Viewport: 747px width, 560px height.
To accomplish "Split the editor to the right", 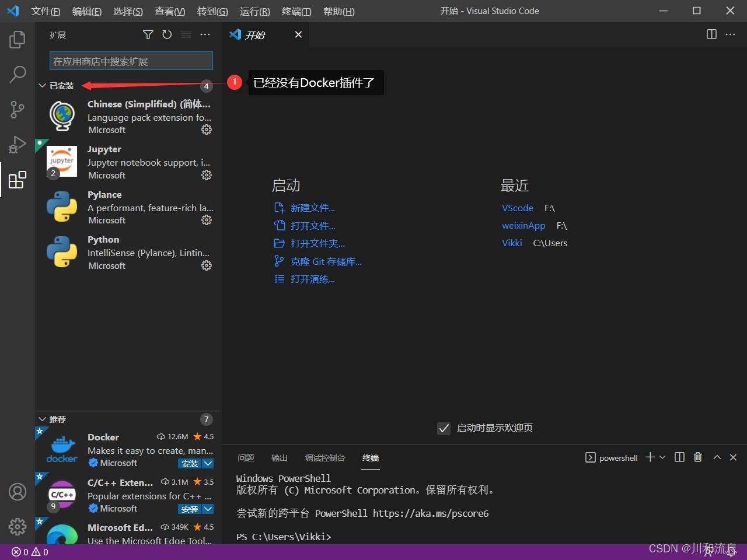I will [711, 34].
